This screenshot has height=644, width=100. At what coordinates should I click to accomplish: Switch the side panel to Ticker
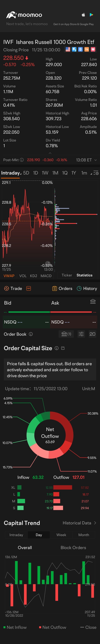pos(67,275)
